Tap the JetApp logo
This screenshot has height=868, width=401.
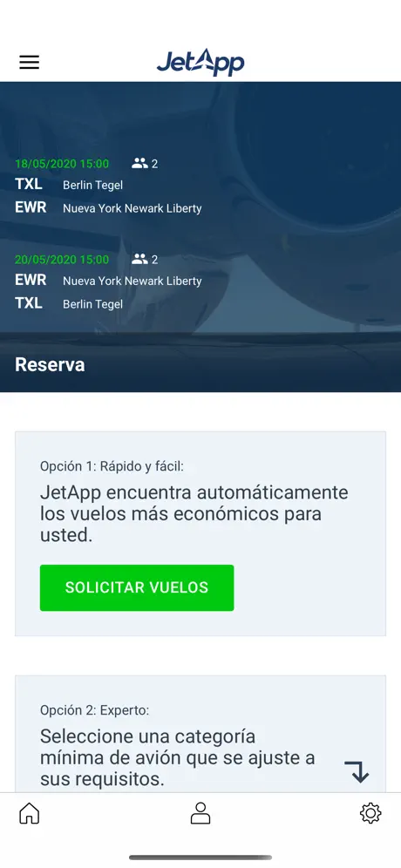tap(200, 62)
